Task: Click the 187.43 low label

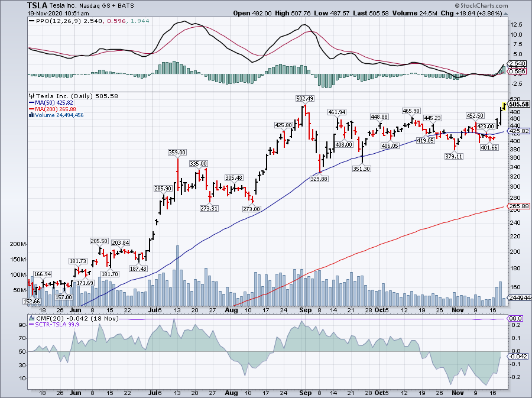Action: 138,268
